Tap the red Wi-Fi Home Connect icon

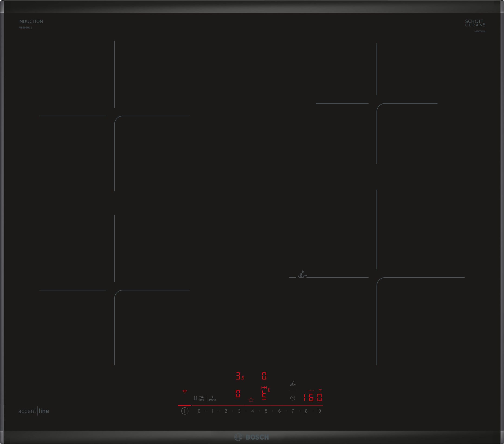184,392
